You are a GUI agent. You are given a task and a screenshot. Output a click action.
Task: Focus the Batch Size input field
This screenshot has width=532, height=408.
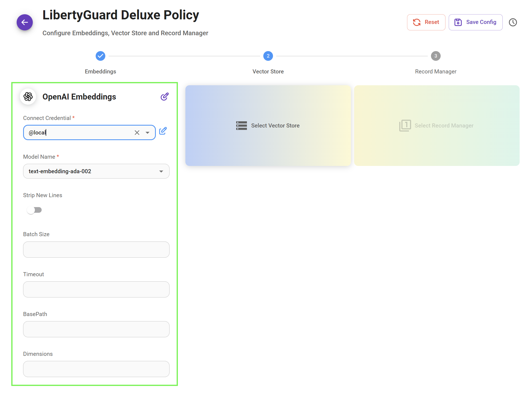(96, 250)
